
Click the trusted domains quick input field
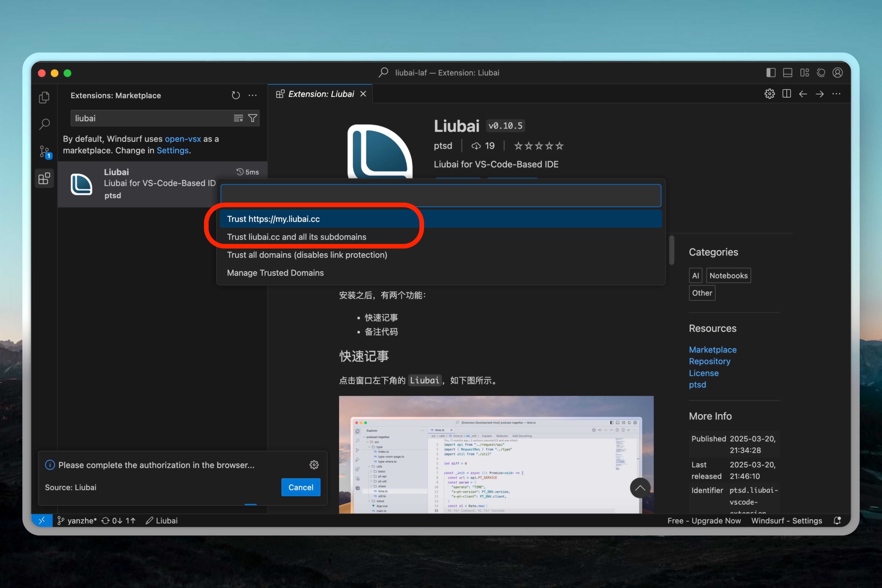tap(440, 195)
